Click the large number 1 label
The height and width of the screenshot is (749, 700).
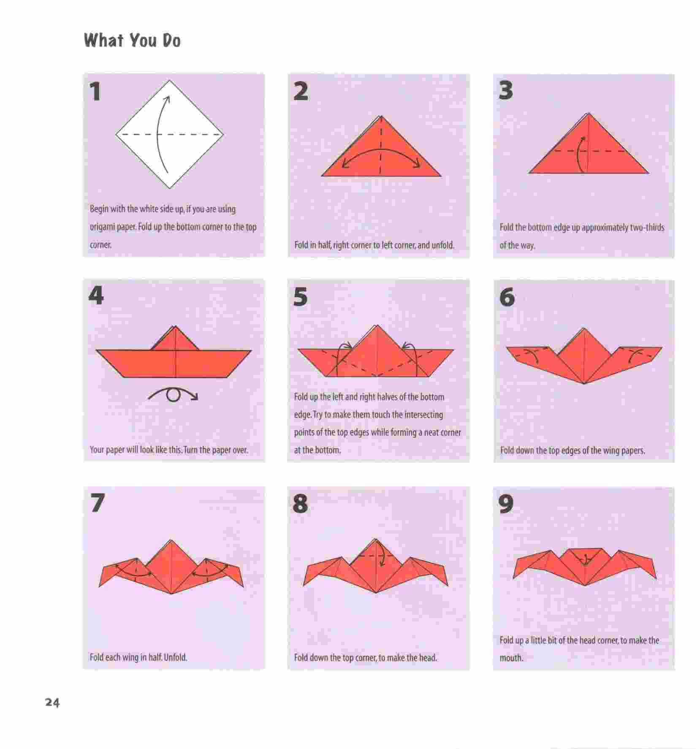pyautogui.click(x=95, y=92)
